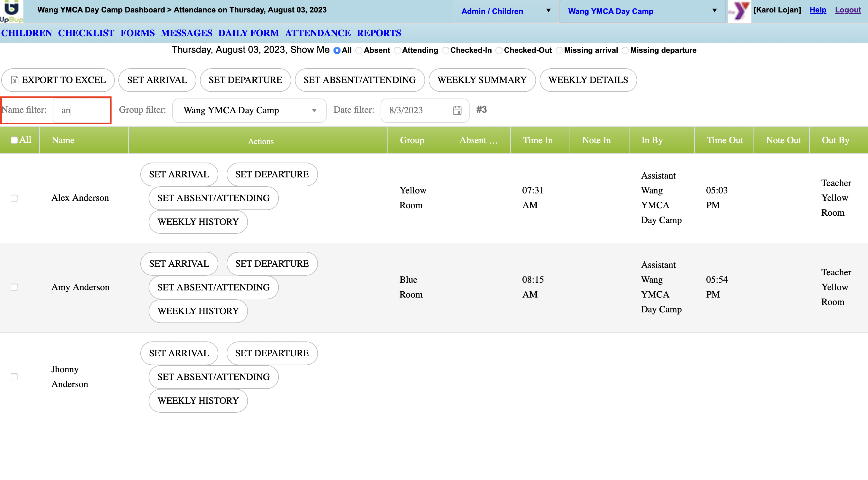Screen dimensions: 868x480
Task: Open Weekly History for Amy Anderson
Action: pyautogui.click(x=198, y=311)
